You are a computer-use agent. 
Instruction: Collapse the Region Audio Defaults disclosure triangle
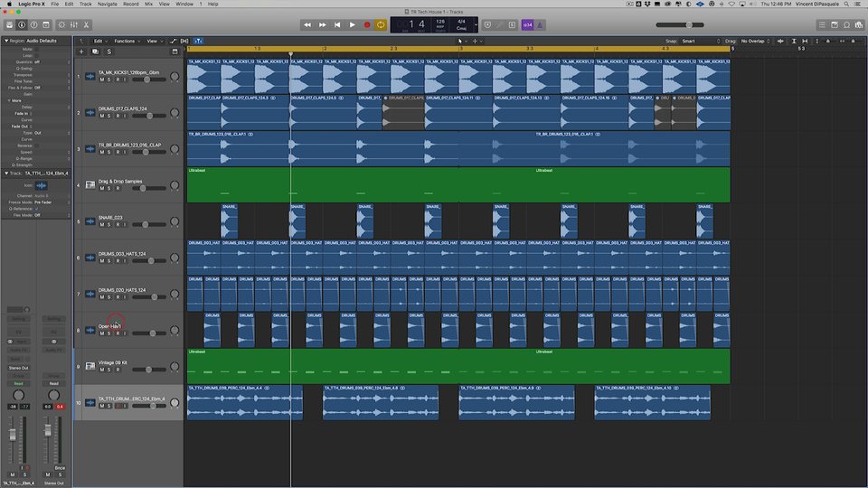tap(6, 41)
